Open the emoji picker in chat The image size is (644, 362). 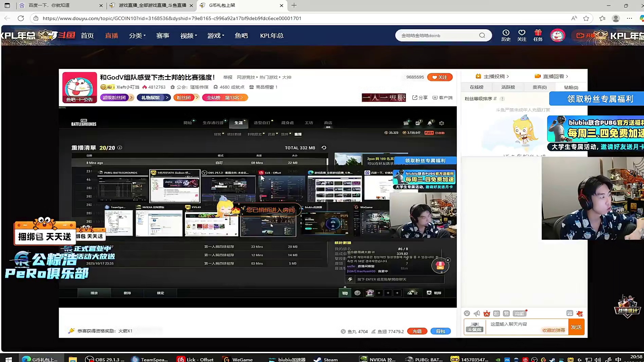pyautogui.click(x=467, y=313)
